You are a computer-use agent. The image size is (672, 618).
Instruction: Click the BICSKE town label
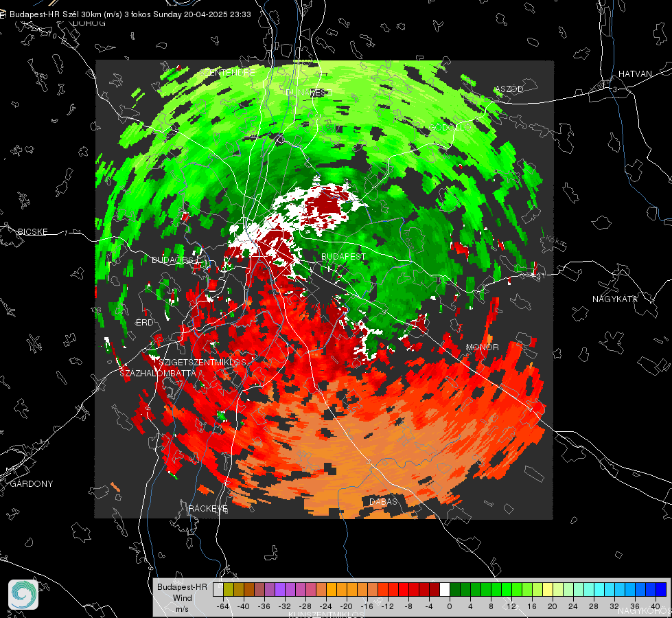[32, 231]
